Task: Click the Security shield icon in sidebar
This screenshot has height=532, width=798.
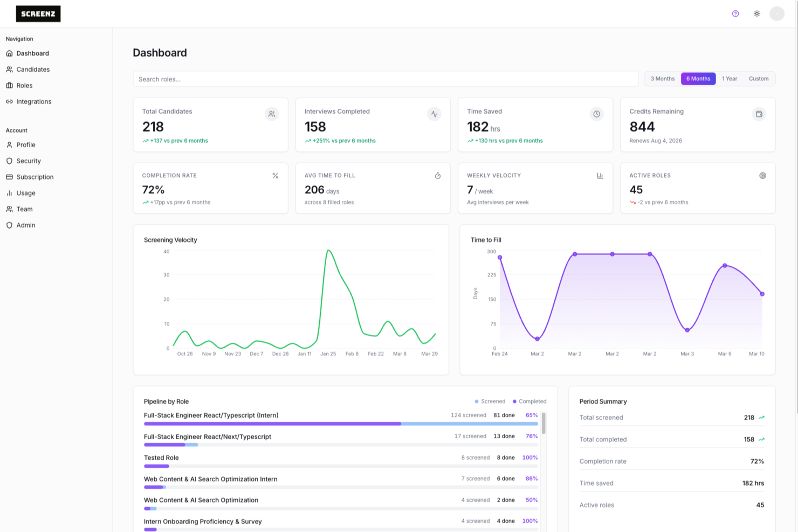Action: point(9,161)
